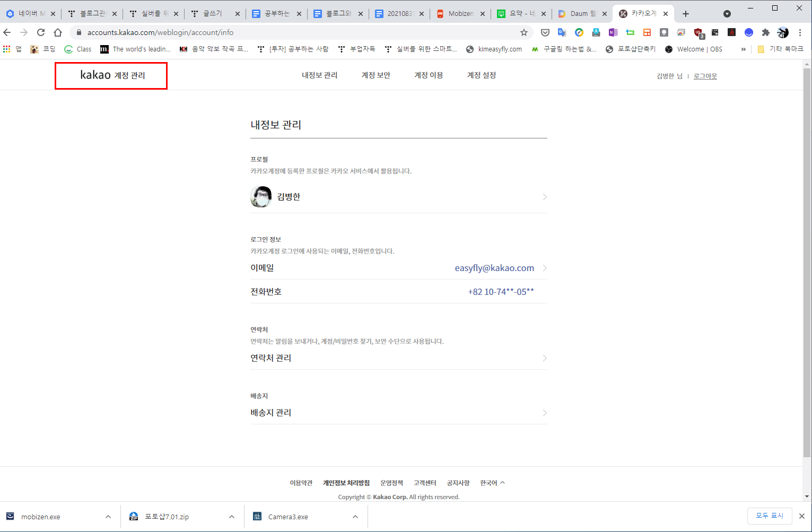
Task: Open options arrow for mobizen.exe download
Action: point(108,517)
